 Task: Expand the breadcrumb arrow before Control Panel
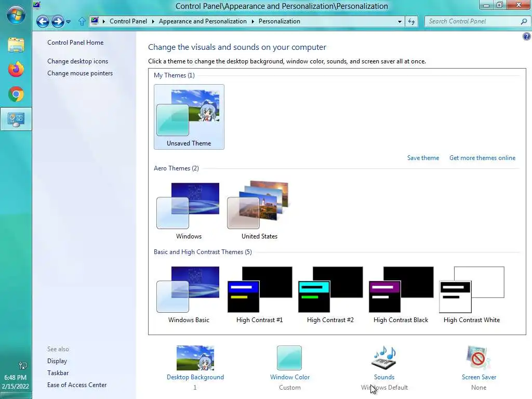pos(104,21)
